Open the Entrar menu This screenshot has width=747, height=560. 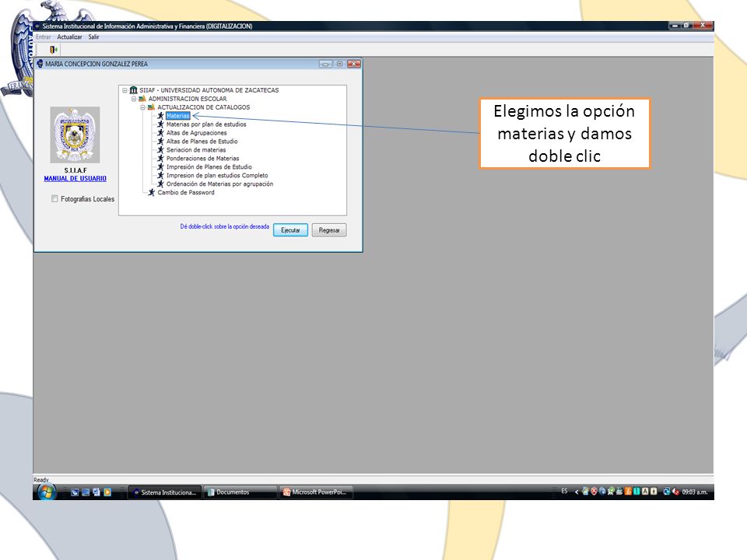tap(44, 37)
